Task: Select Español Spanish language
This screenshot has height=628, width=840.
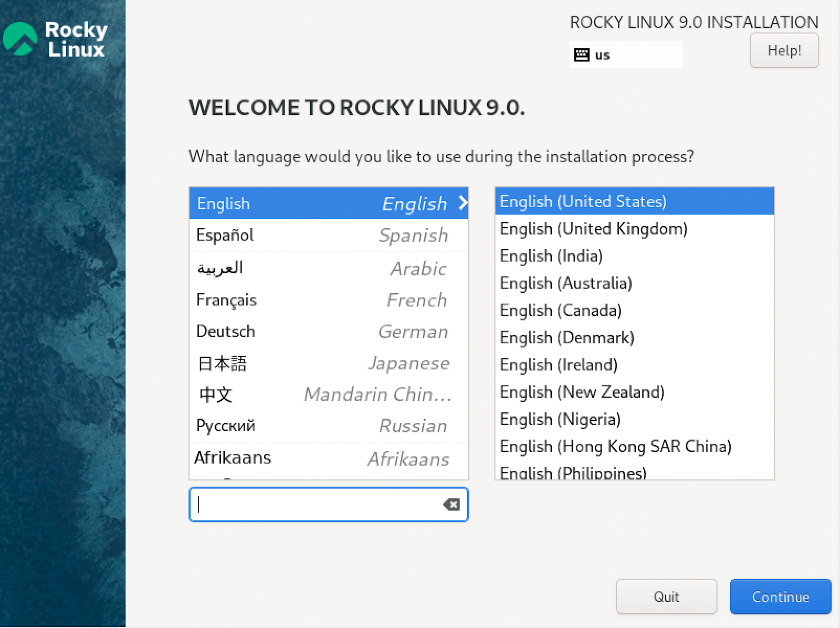Action: (329, 235)
